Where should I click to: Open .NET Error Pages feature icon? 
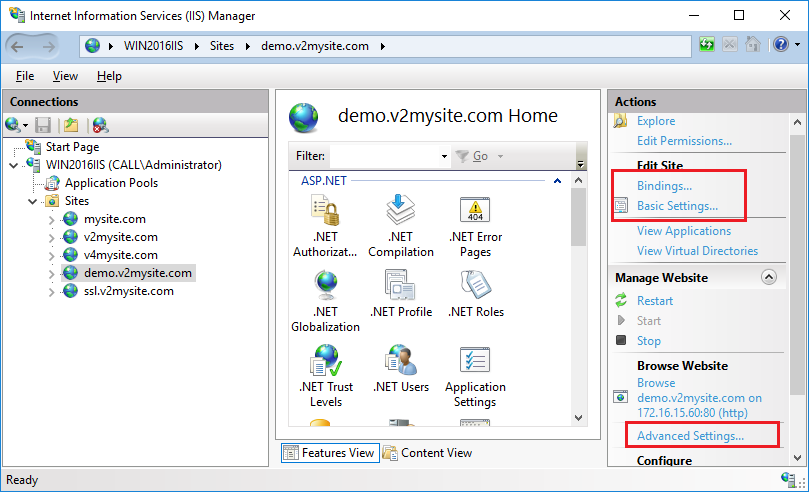coord(475,210)
